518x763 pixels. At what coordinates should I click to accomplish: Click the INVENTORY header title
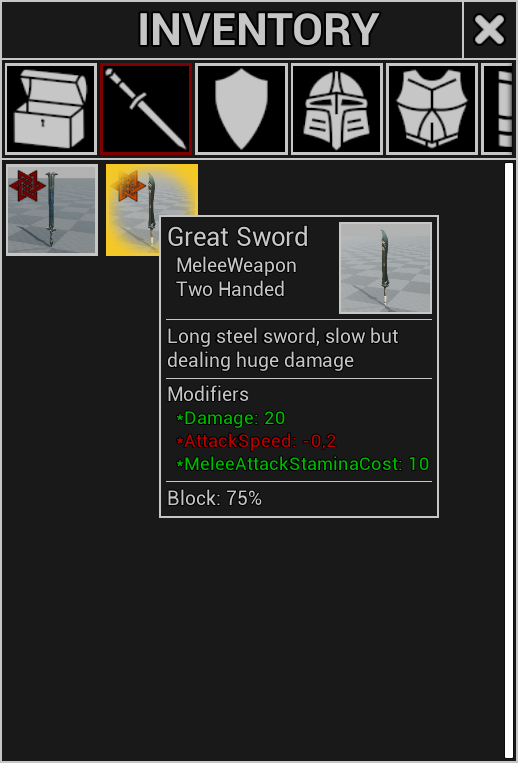[x=258, y=30]
